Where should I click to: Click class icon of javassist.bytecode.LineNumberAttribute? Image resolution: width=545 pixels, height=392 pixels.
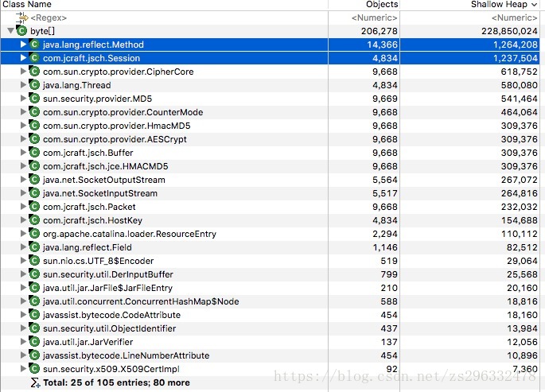(34, 355)
